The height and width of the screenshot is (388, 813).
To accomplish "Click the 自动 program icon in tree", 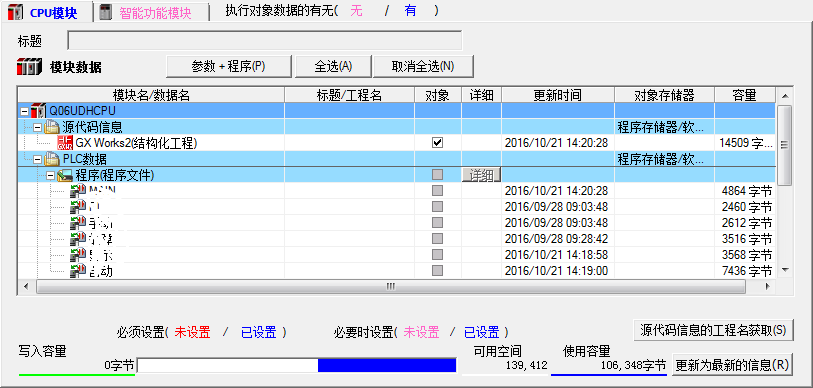I will tap(78, 271).
